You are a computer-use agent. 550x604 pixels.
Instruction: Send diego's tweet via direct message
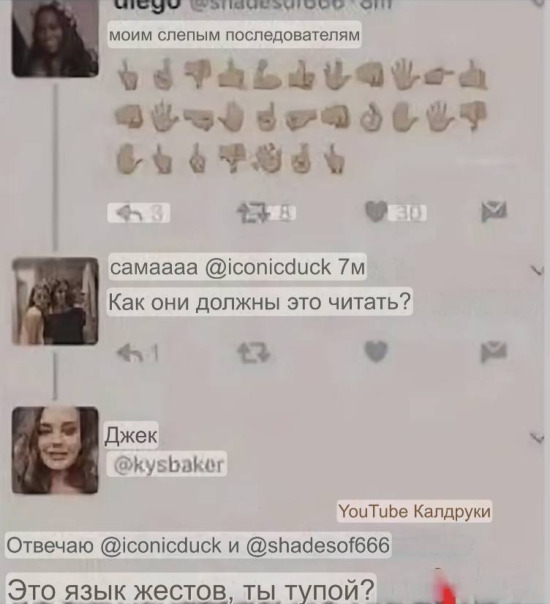pos(494,211)
